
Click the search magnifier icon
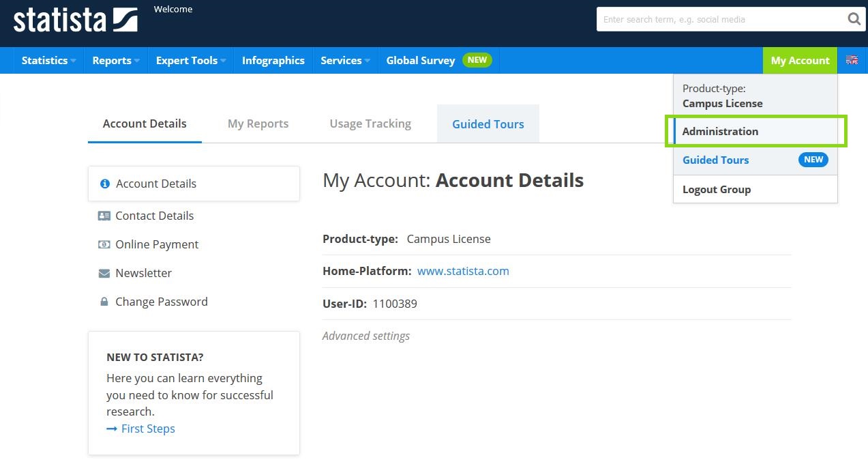coord(854,19)
